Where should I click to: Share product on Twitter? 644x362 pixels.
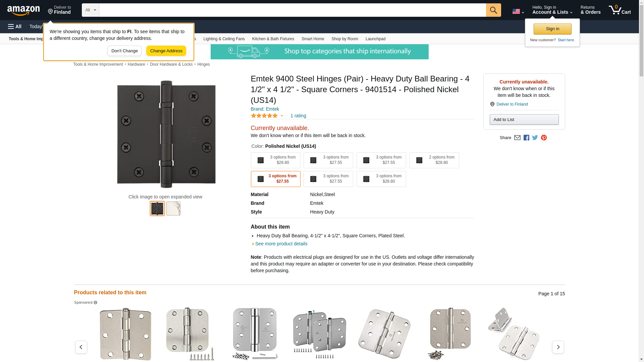[535, 138]
